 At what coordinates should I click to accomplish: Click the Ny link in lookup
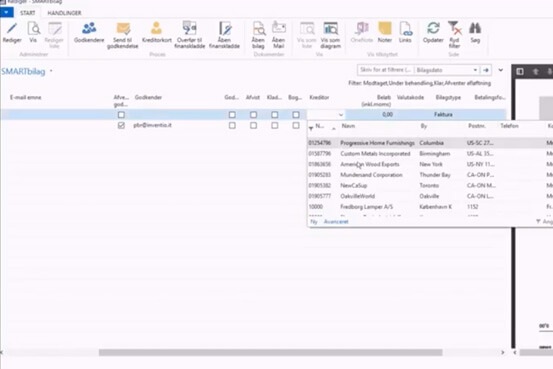tap(314, 222)
